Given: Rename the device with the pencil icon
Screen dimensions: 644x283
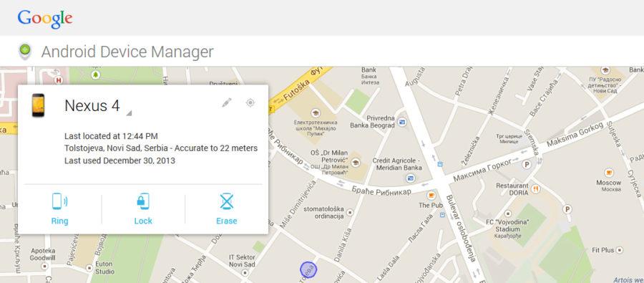Looking at the screenshot, I should pos(227,102).
